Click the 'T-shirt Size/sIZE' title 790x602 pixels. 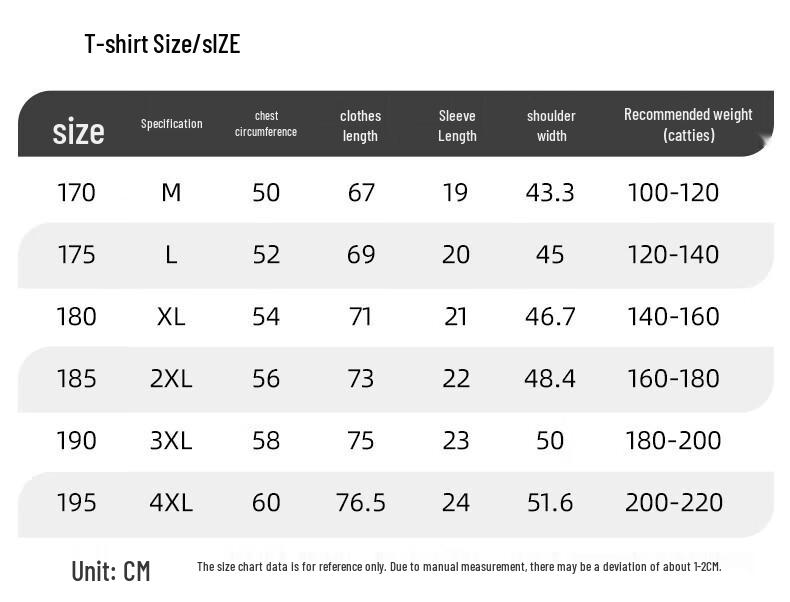162,44
